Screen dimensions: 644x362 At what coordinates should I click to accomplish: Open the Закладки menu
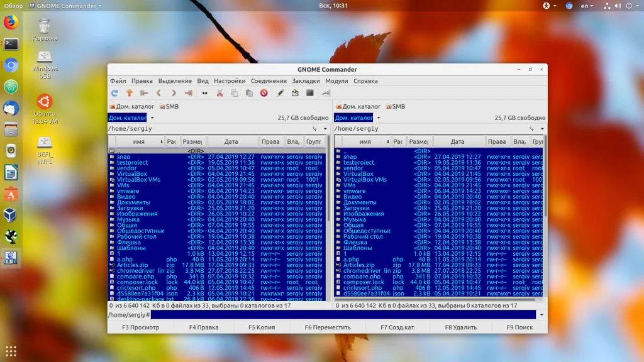[306, 81]
